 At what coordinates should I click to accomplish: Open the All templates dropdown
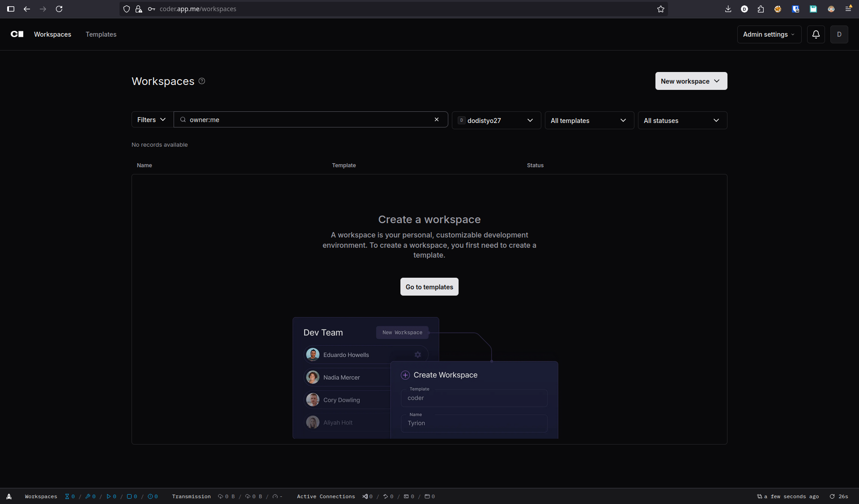click(589, 120)
